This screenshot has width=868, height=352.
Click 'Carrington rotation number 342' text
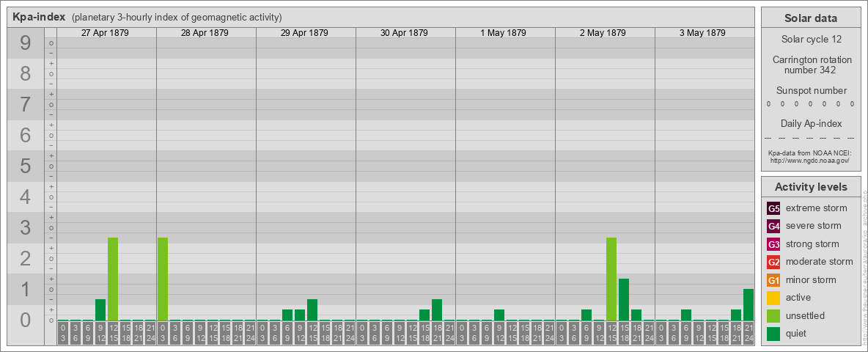pos(812,65)
